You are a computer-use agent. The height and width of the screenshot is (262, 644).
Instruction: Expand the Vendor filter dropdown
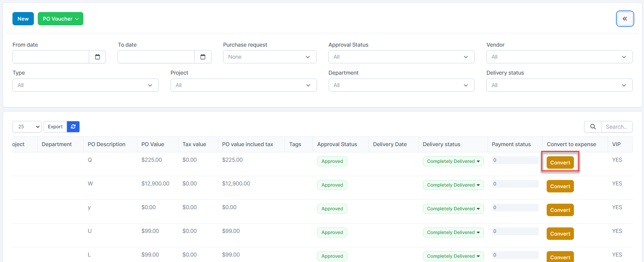[559, 57]
